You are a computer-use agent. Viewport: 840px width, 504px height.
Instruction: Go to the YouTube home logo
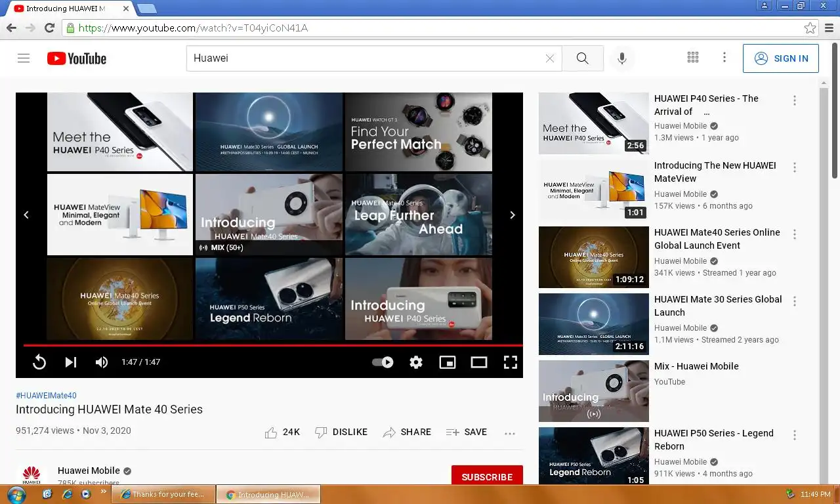(x=77, y=58)
